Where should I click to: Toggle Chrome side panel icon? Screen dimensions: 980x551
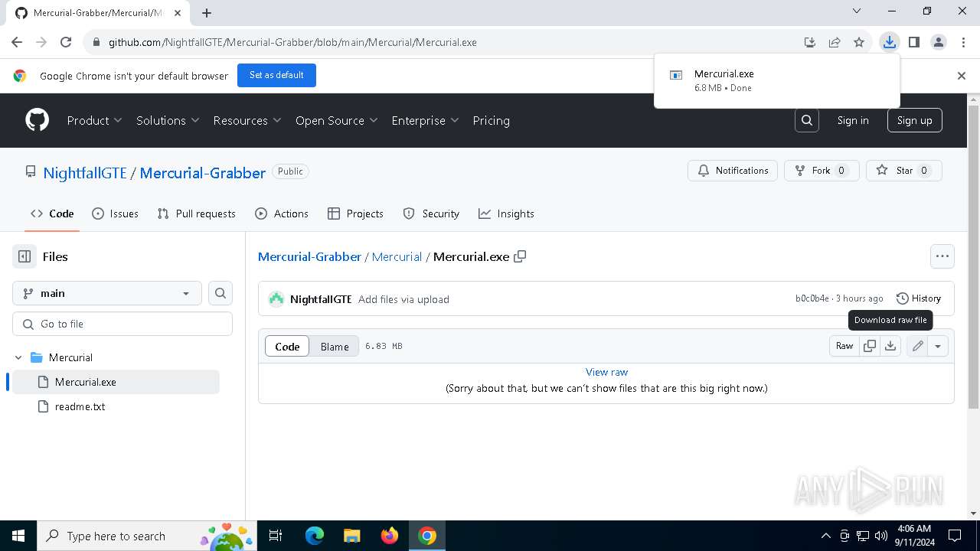913,42
